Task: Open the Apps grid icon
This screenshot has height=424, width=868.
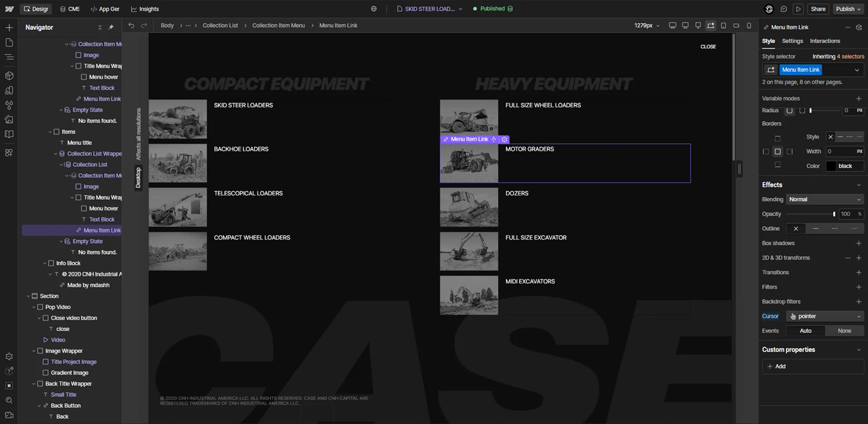Action: (x=9, y=152)
